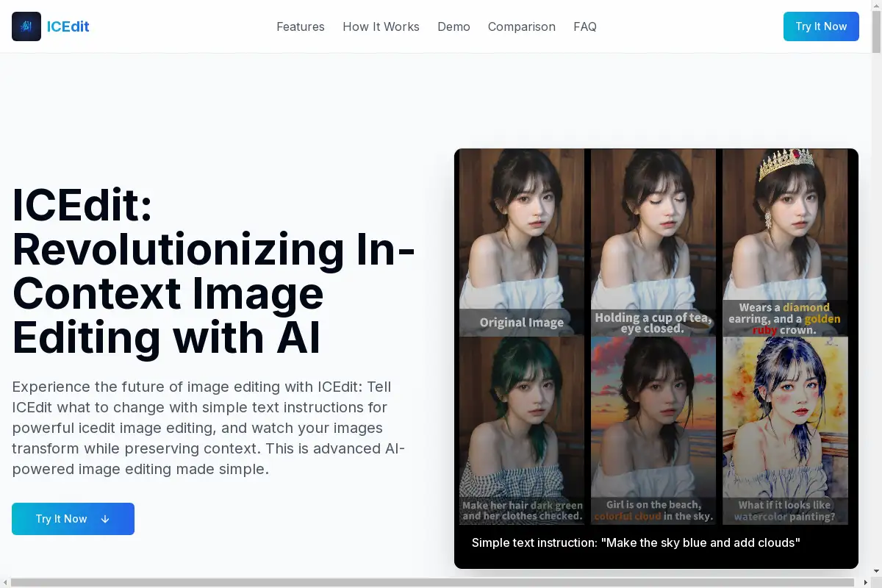This screenshot has width=882, height=588.
Task: Select the 'Holding a cup of tea' image
Action: tap(653, 243)
